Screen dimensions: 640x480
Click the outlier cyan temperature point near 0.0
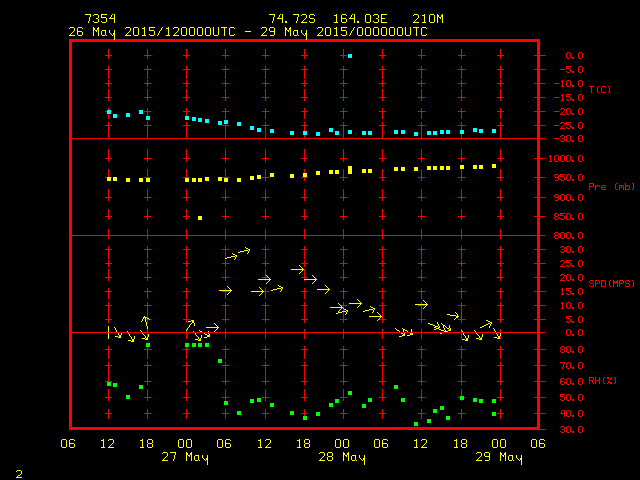click(349, 56)
